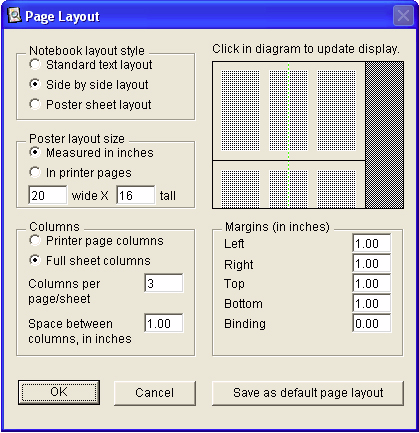The width and height of the screenshot is (419, 433).
Task: Edit the Left margin field
Action: tap(372, 243)
